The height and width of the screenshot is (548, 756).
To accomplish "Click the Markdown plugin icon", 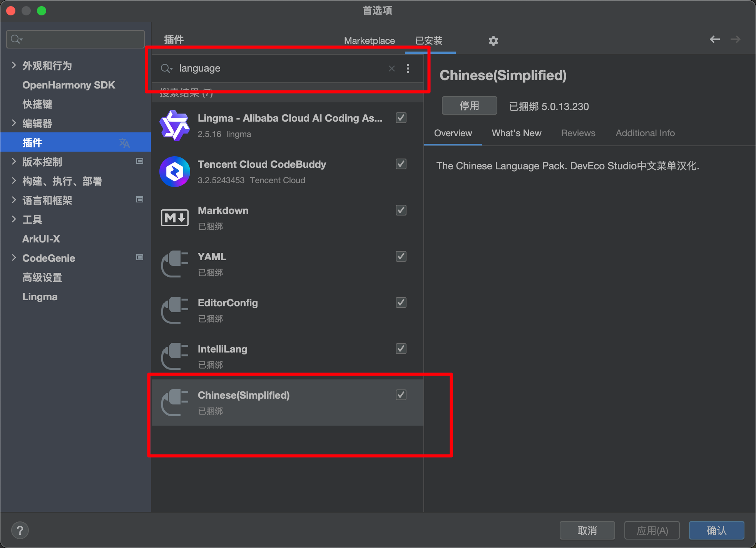I will click(175, 218).
